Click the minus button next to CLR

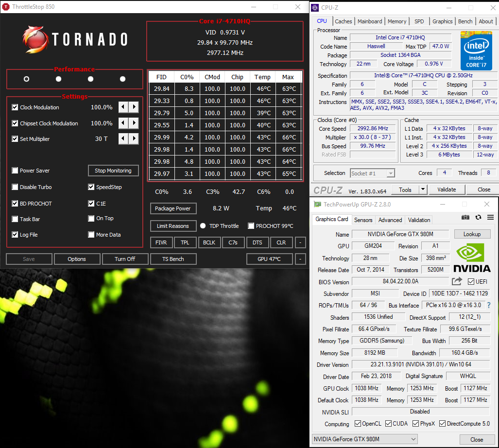tap(300, 242)
